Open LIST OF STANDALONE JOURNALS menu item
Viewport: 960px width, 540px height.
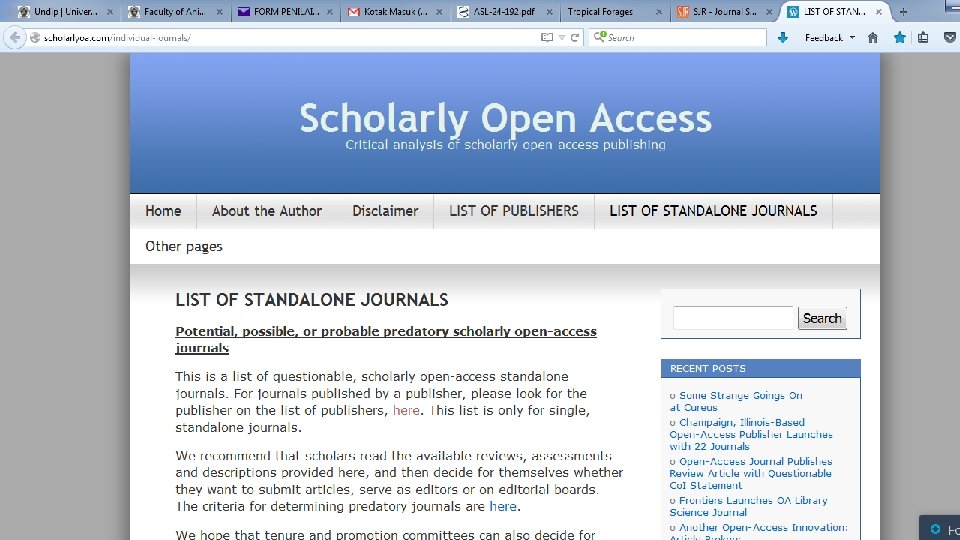coord(713,211)
